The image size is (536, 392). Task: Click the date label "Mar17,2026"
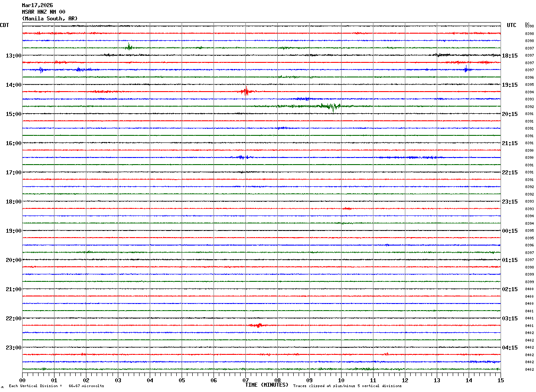coord(37,5)
